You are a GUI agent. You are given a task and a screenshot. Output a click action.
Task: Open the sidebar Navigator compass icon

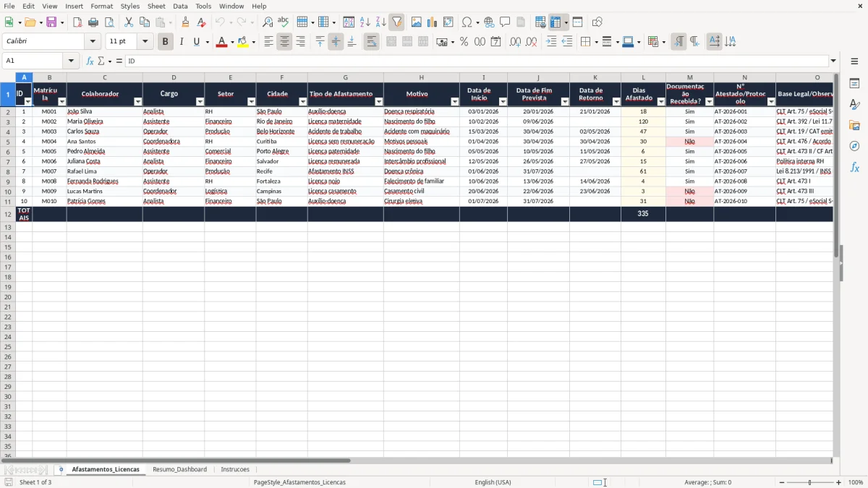(x=854, y=146)
